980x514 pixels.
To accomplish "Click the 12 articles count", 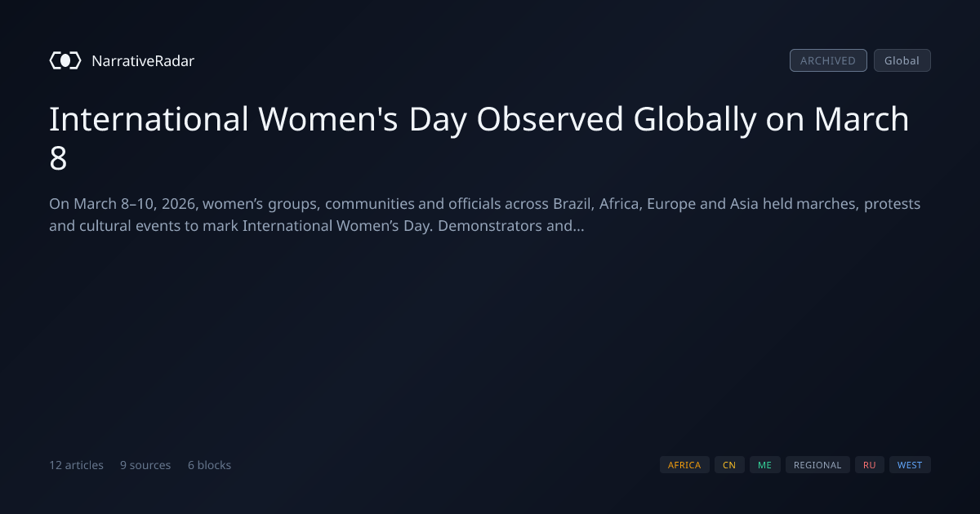I will coord(76,465).
